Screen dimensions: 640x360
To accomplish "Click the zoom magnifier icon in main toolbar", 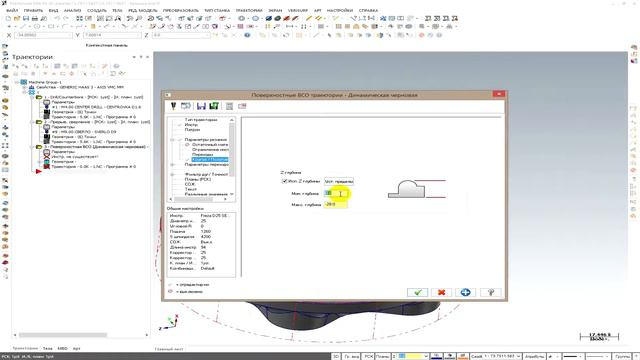I will [139, 18].
